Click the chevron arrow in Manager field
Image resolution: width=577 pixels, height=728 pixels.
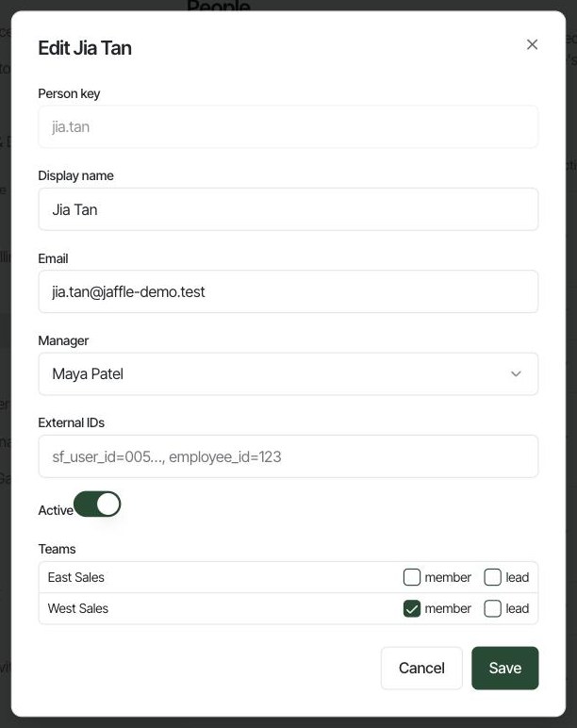click(x=516, y=373)
